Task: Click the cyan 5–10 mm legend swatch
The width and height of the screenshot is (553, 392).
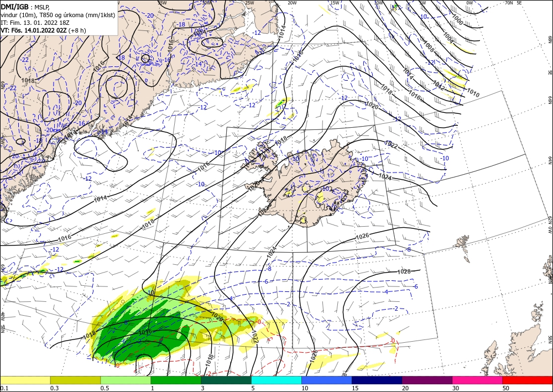Action: tap(276, 380)
